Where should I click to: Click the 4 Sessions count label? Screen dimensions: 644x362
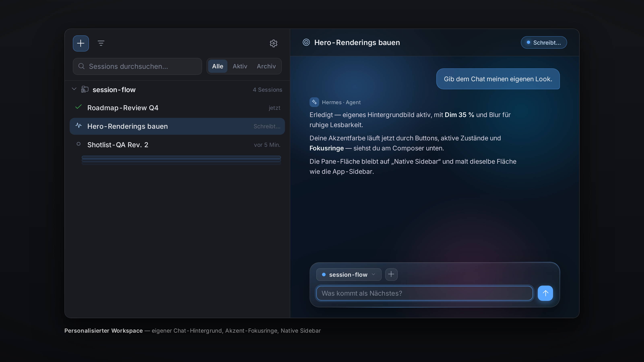267,90
